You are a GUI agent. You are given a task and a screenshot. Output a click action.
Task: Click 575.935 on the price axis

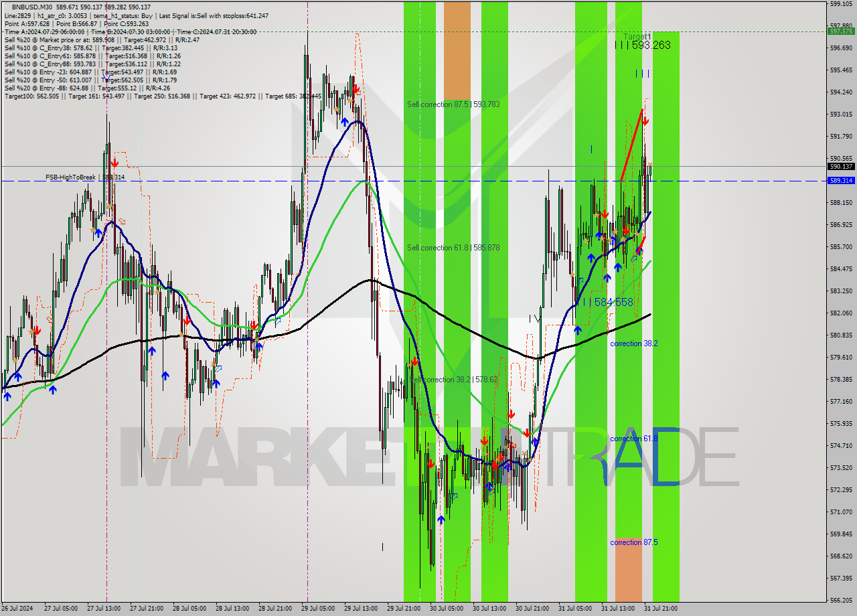click(x=841, y=423)
